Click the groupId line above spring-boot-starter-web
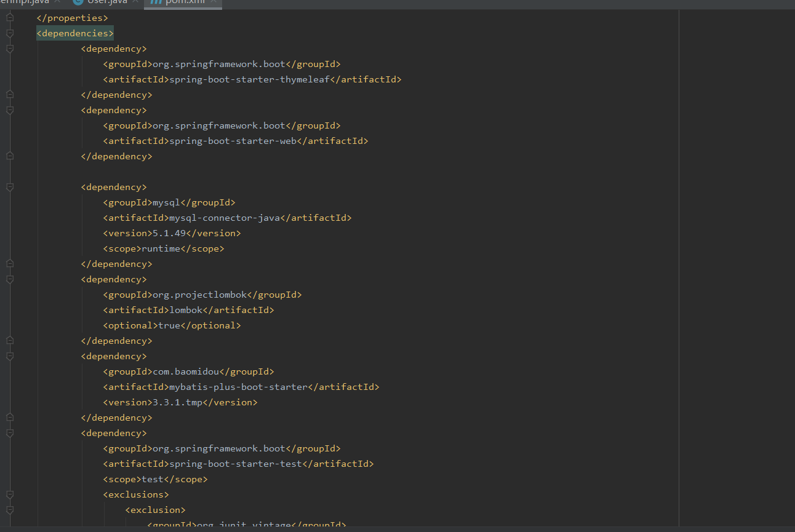Screen dimensions: 795x532 (x=222, y=125)
